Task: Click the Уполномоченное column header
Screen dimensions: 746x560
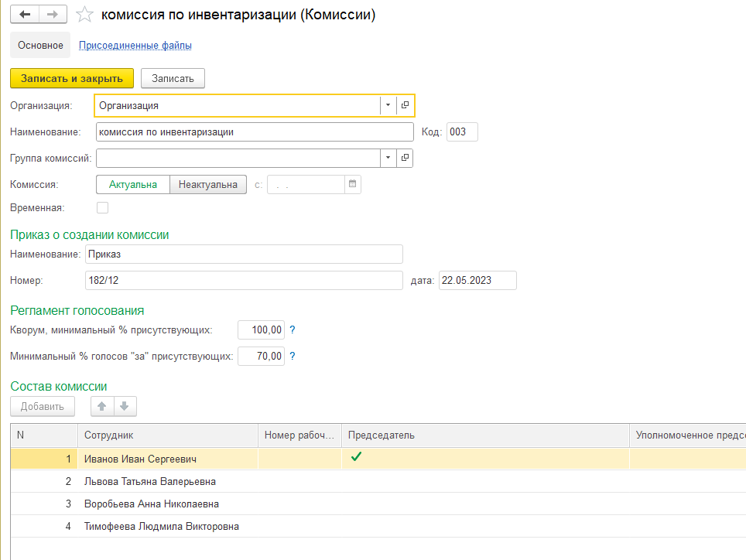Action: [x=688, y=435]
